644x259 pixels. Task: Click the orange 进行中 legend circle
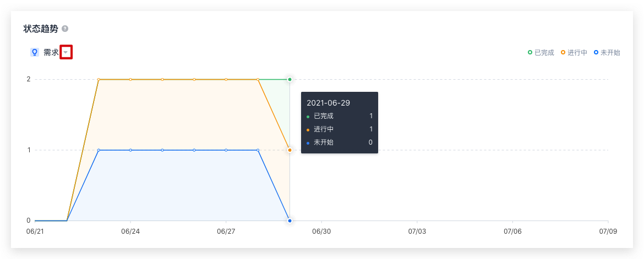pyautogui.click(x=563, y=52)
